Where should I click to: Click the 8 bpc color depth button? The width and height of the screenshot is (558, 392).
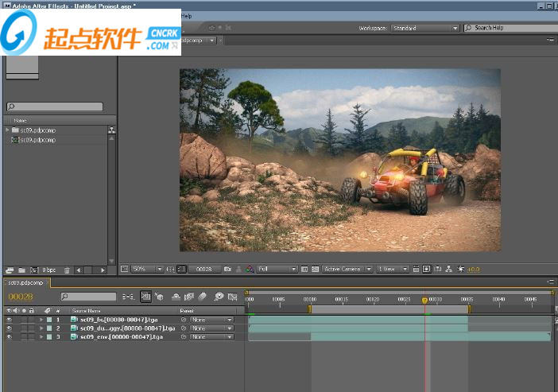click(48, 270)
